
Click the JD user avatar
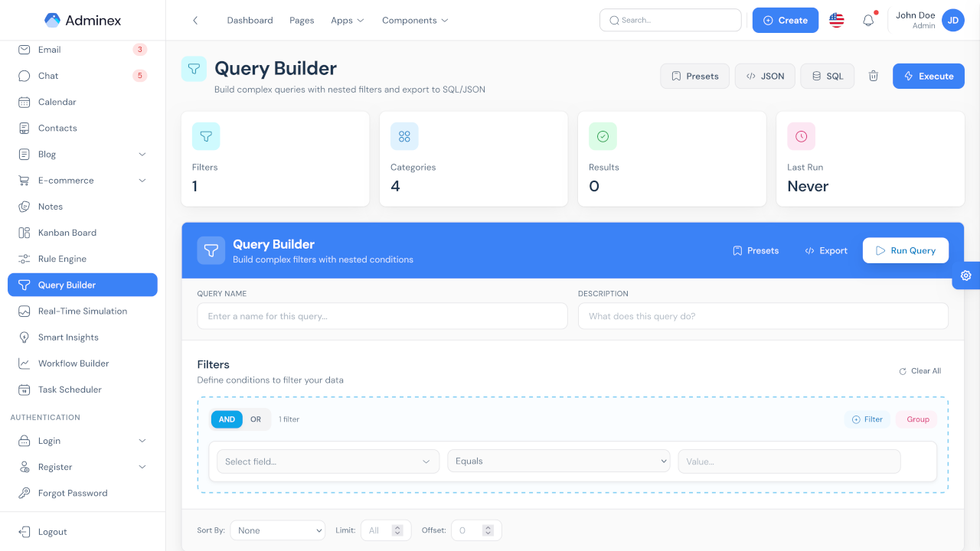point(953,21)
